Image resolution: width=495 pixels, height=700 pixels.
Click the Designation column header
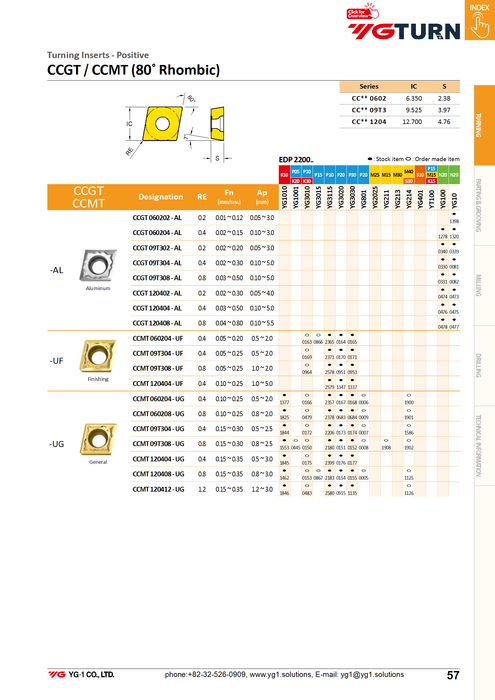pos(161,197)
